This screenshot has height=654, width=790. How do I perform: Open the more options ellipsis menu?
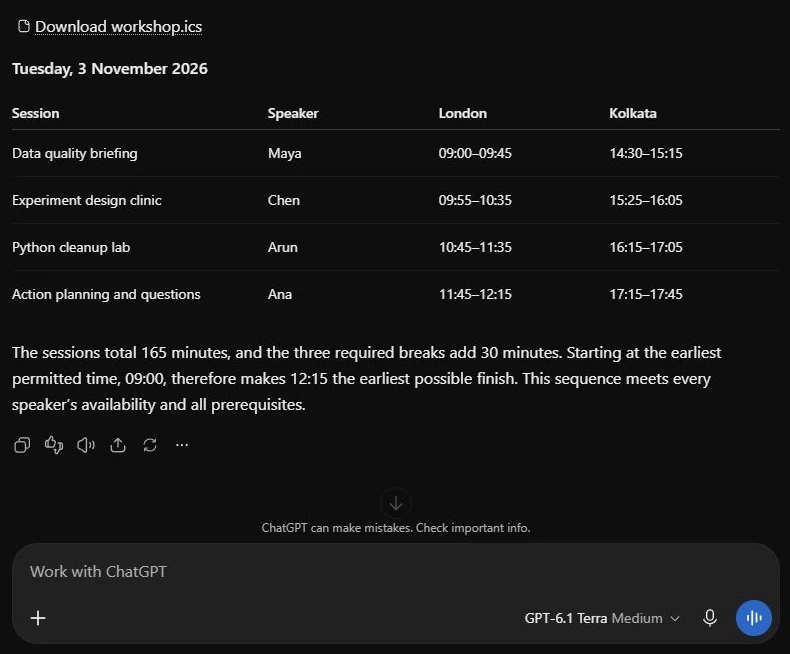coord(182,445)
